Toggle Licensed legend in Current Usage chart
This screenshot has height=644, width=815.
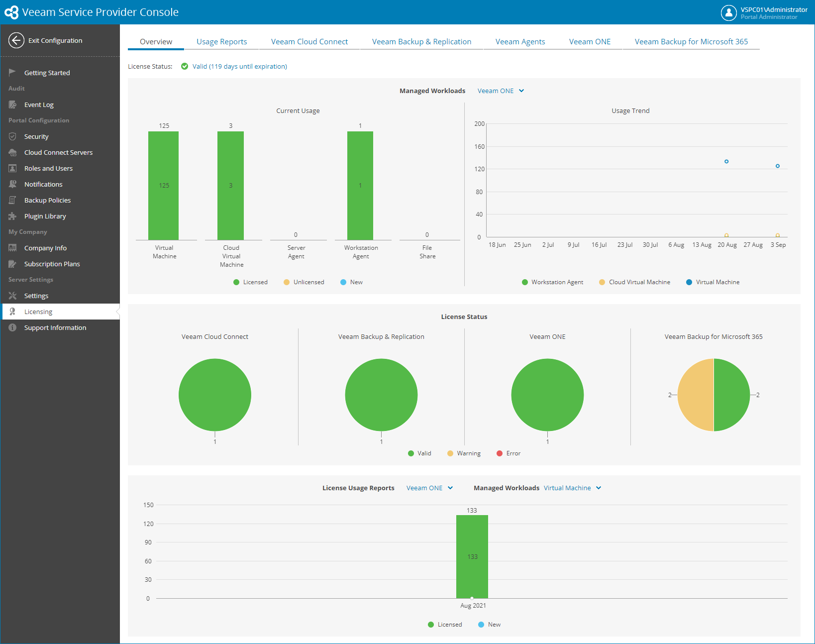click(250, 282)
